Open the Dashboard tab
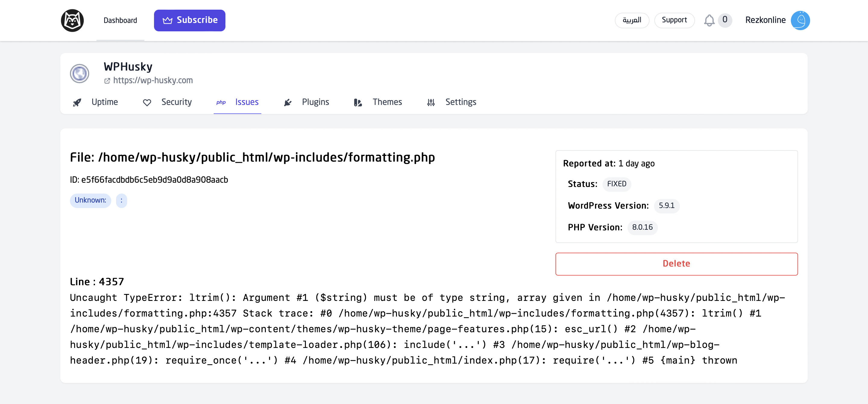Image resolution: width=868 pixels, height=404 pixels. tap(120, 20)
